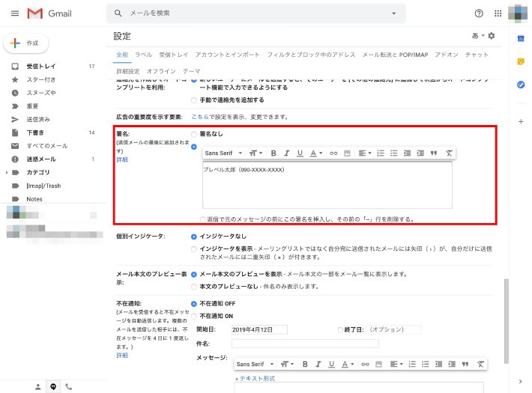
Task: Increase indent in signature toolbar
Action: coord(420,153)
